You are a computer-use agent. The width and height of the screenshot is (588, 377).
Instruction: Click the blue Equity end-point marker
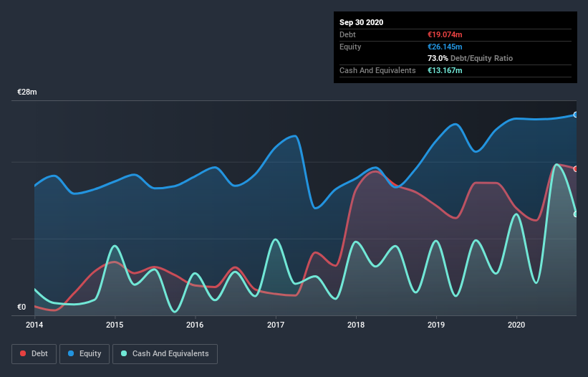(576, 115)
